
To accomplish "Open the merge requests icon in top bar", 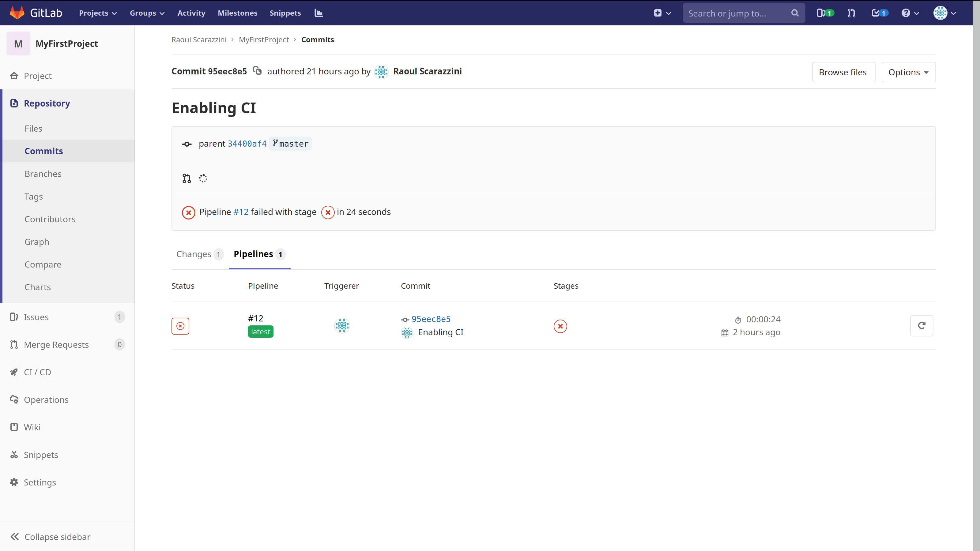I will pos(851,13).
